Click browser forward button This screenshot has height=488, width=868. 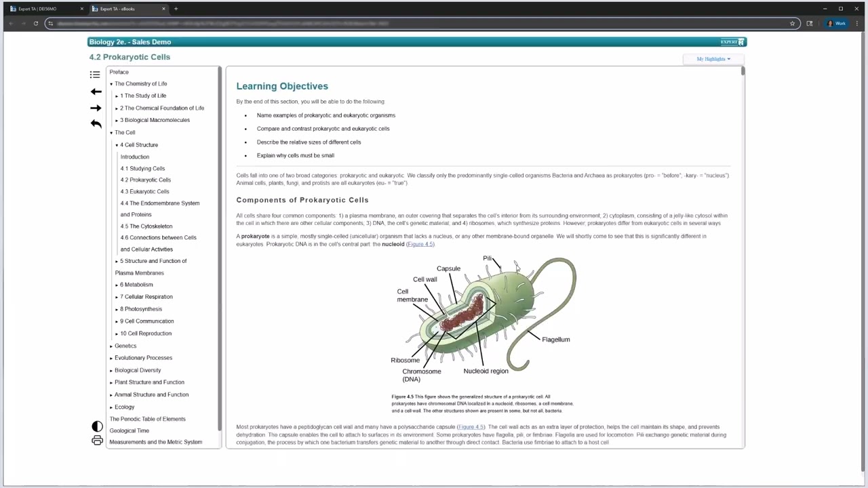[x=23, y=23]
